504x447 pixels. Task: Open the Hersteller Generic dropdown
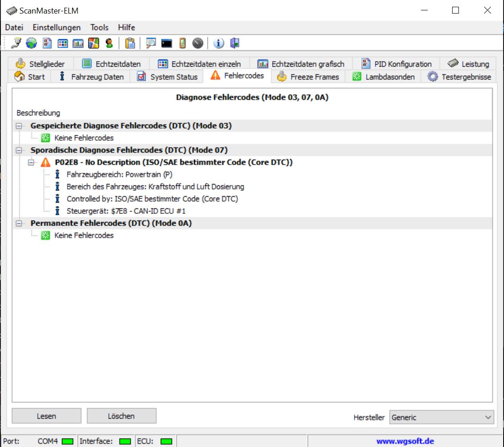441,417
